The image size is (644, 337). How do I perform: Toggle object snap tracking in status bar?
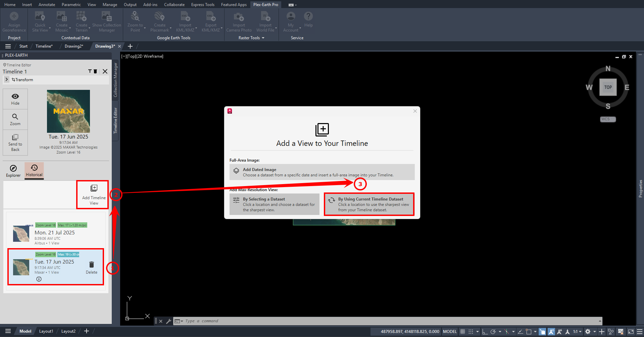coord(520,331)
